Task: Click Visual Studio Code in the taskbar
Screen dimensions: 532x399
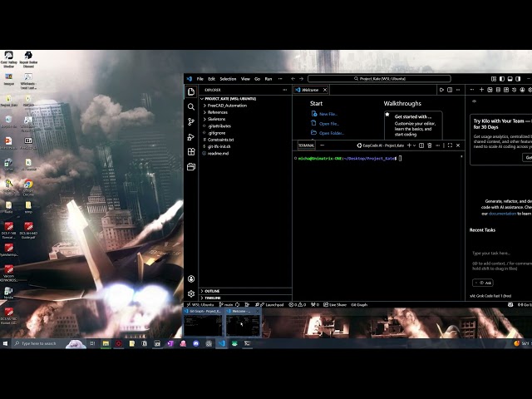Action: [222, 343]
